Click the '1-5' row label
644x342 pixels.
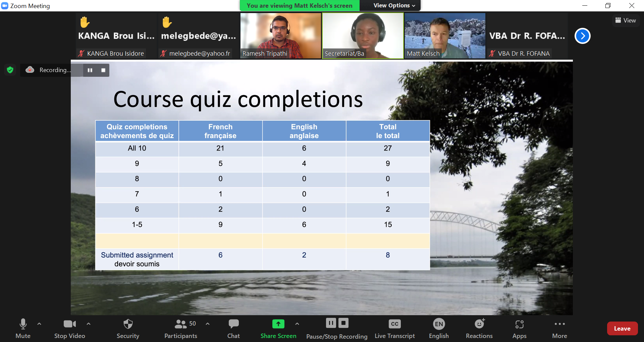tap(137, 225)
